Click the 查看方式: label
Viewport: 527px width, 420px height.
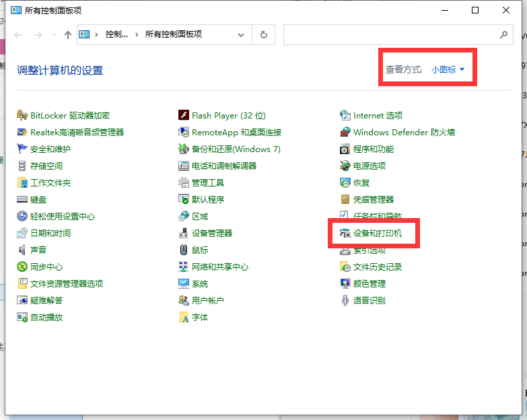click(x=404, y=69)
